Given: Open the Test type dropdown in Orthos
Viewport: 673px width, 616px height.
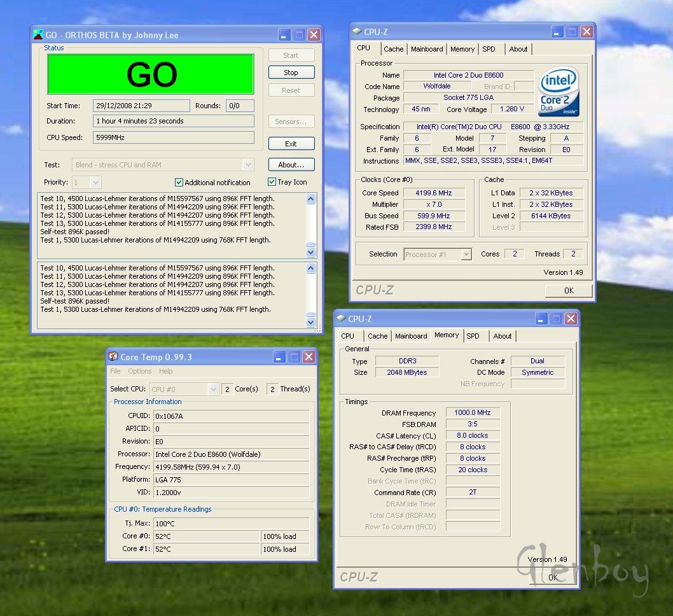Looking at the screenshot, I should pyautogui.click(x=248, y=165).
